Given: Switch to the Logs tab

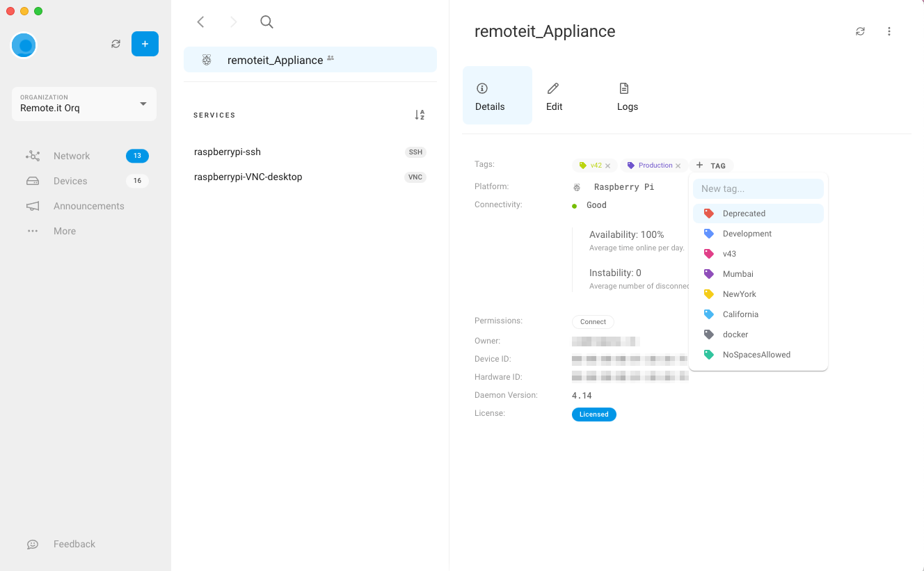Looking at the screenshot, I should point(628,95).
